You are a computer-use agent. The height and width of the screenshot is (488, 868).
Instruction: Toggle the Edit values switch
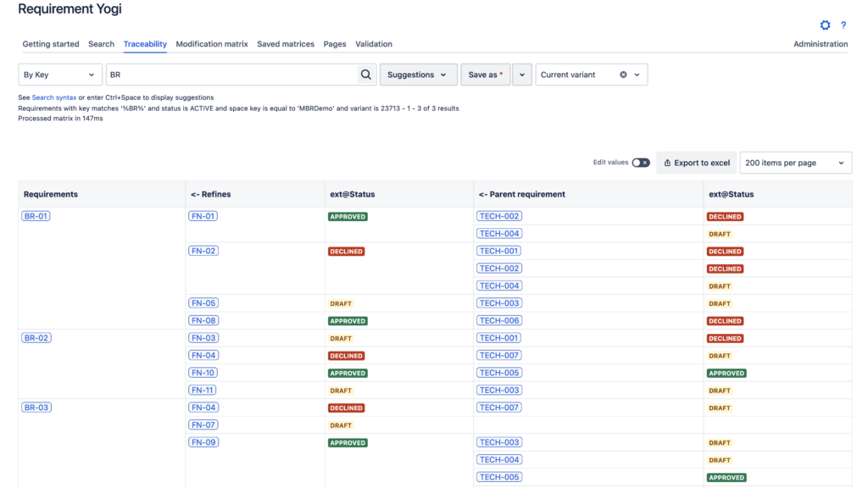641,163
